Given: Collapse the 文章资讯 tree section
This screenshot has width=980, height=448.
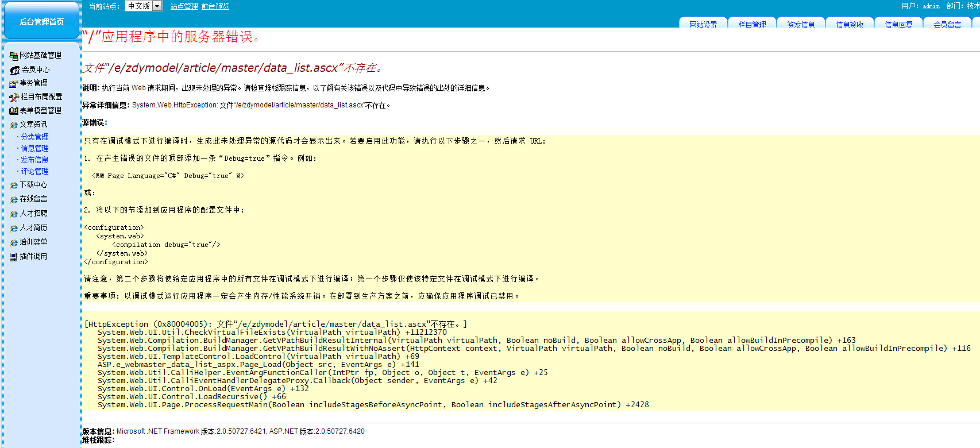Looking at the screenshot, I should (33, 125).
